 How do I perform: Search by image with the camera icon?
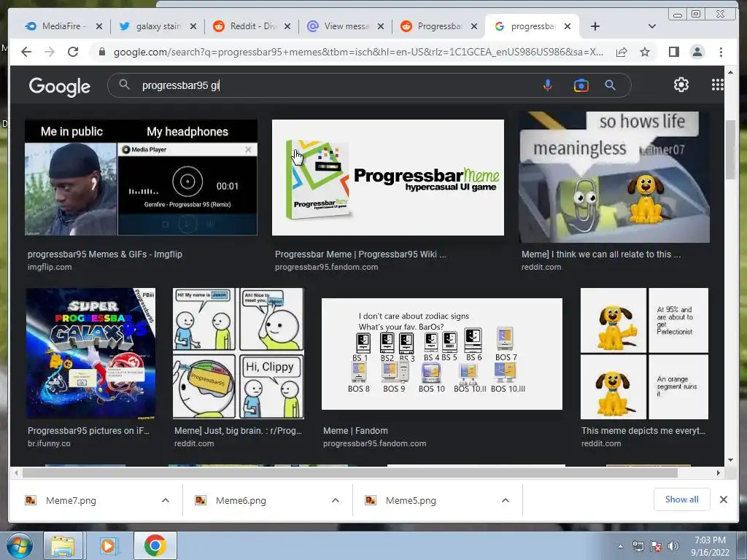581,85
